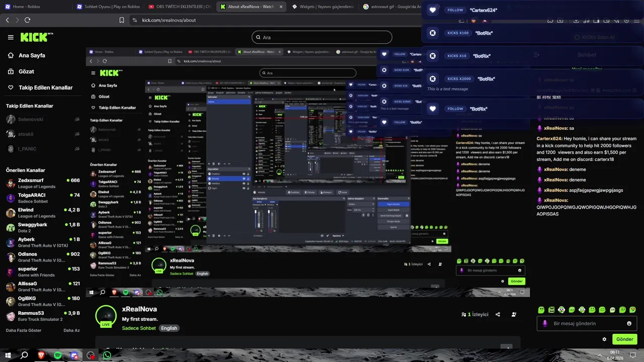The width and height of the screenshot is (644, 362).
Task: Open chat settings gear icon
Action: tap(604, 339)
